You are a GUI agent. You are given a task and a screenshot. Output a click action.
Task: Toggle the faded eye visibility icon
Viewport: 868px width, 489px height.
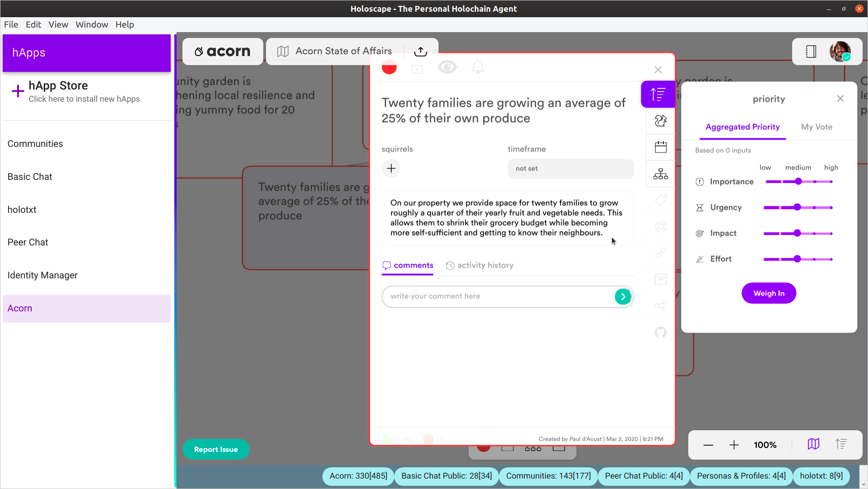(447, 67)
